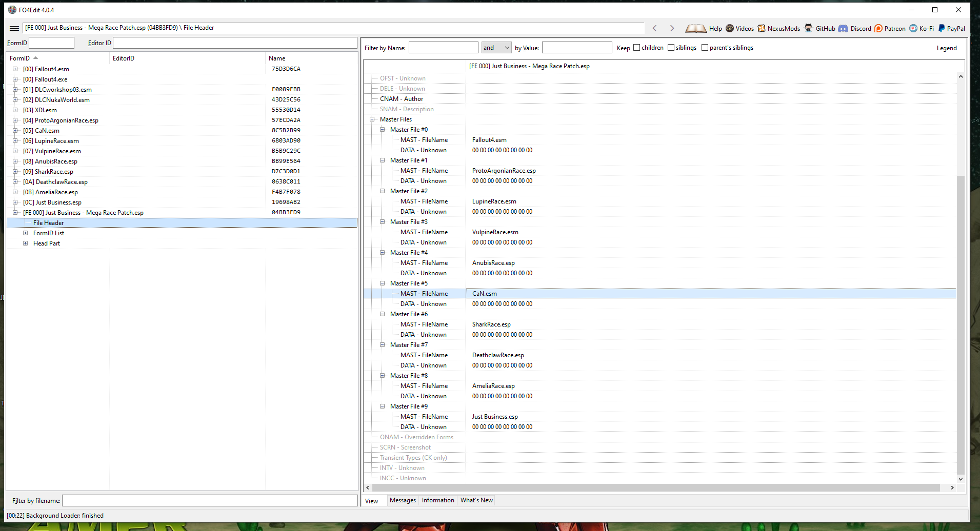Viewport: 980px width, 531px height.
Task: Toggle parent's siblings checkbox
Action: point(705,48)
